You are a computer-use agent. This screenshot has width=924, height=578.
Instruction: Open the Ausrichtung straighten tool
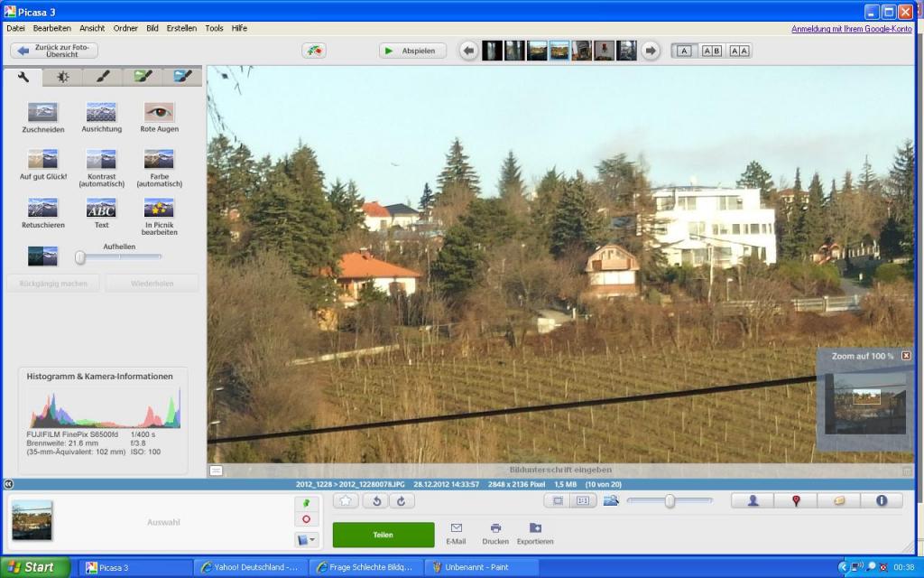pos(101,117)
